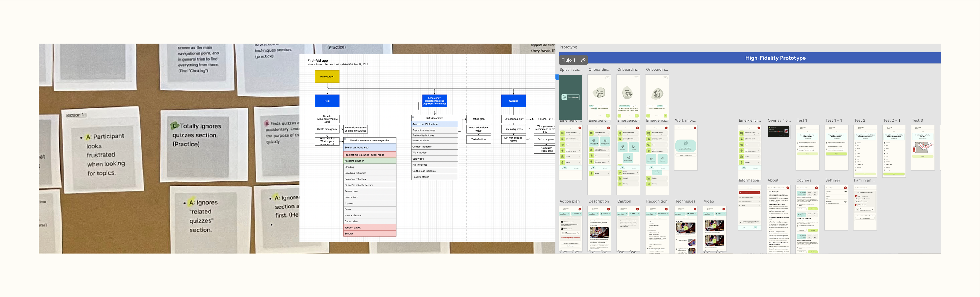
Task: Click the Watch educational video box
Action: (x=479, y=129)
